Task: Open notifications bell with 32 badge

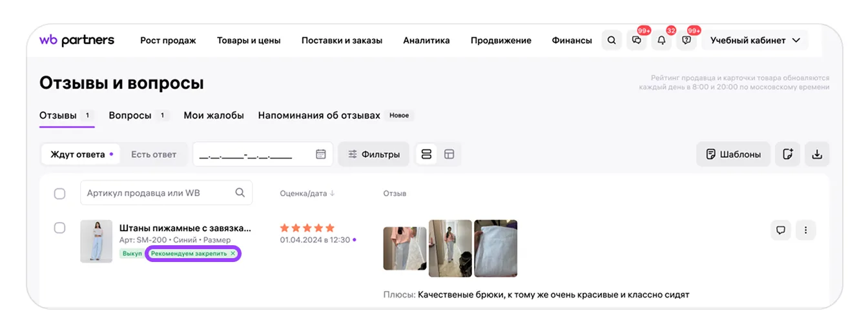Action: [661, 40]
